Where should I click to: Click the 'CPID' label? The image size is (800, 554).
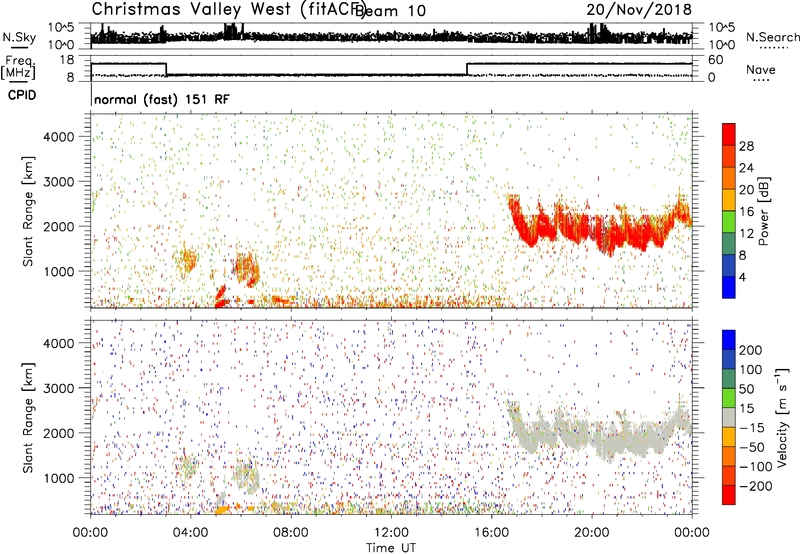[22, 95]
